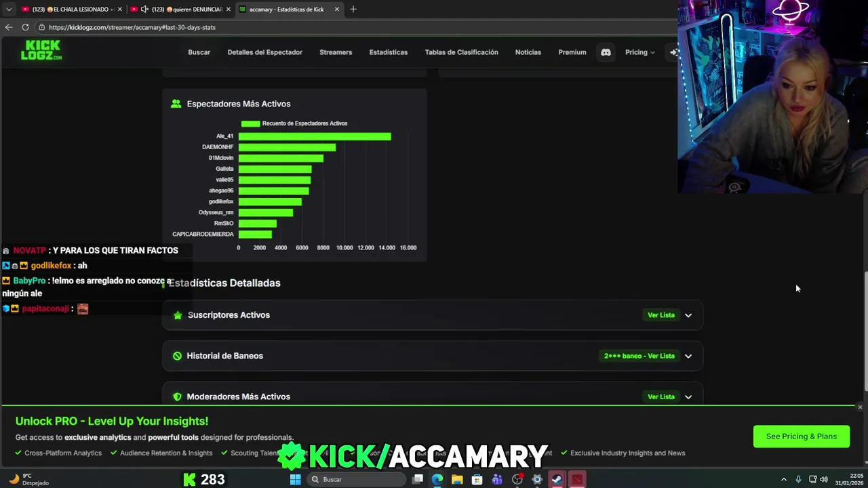Go to Noticias
Viewport: 868px width, 488px height.
coord(528,52)
